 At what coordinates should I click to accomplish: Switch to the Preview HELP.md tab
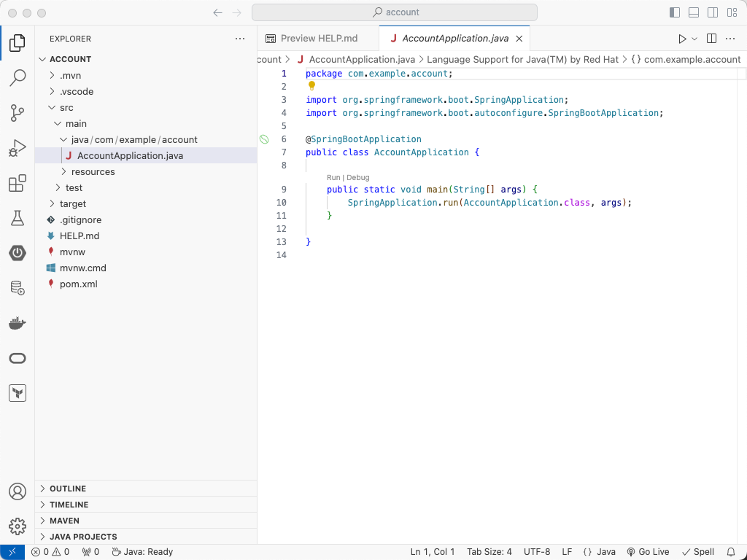click(319, 39)
